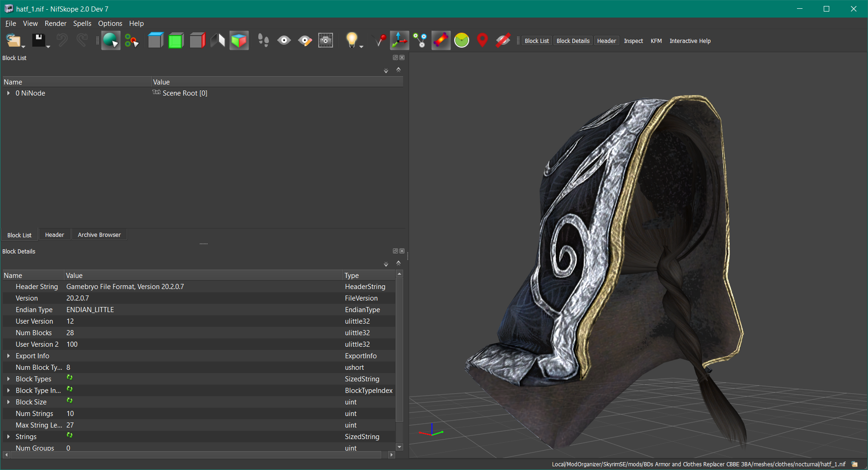
Task: Open the Load file folder icon
Action: coord(13,41)
